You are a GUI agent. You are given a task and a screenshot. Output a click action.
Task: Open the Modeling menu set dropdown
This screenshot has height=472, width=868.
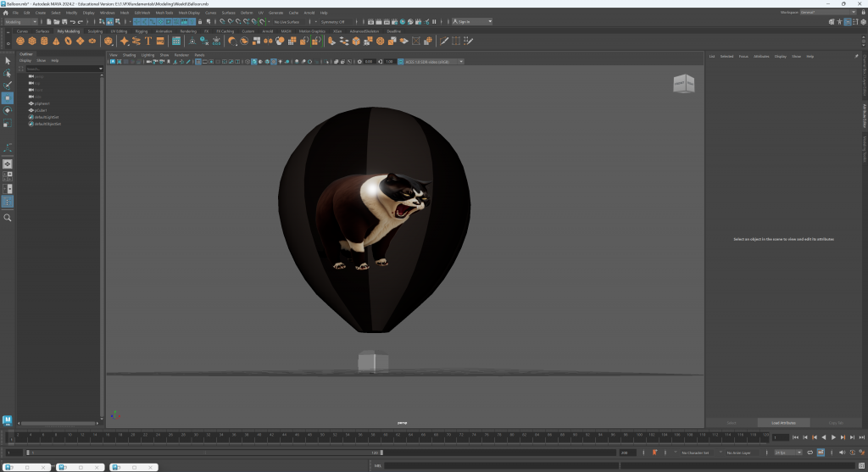20,21
